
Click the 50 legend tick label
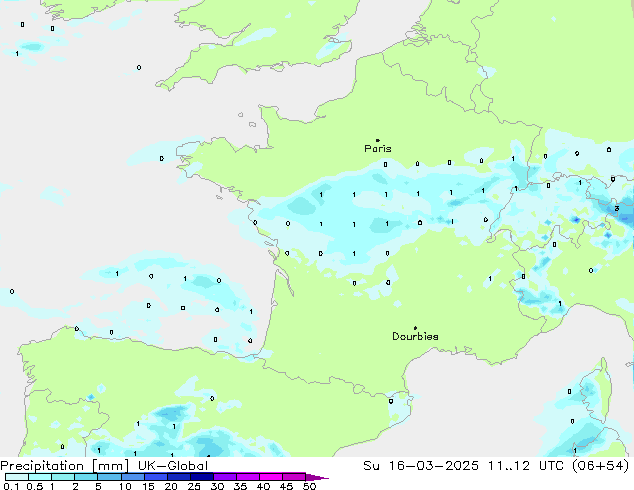pos(309,486)
